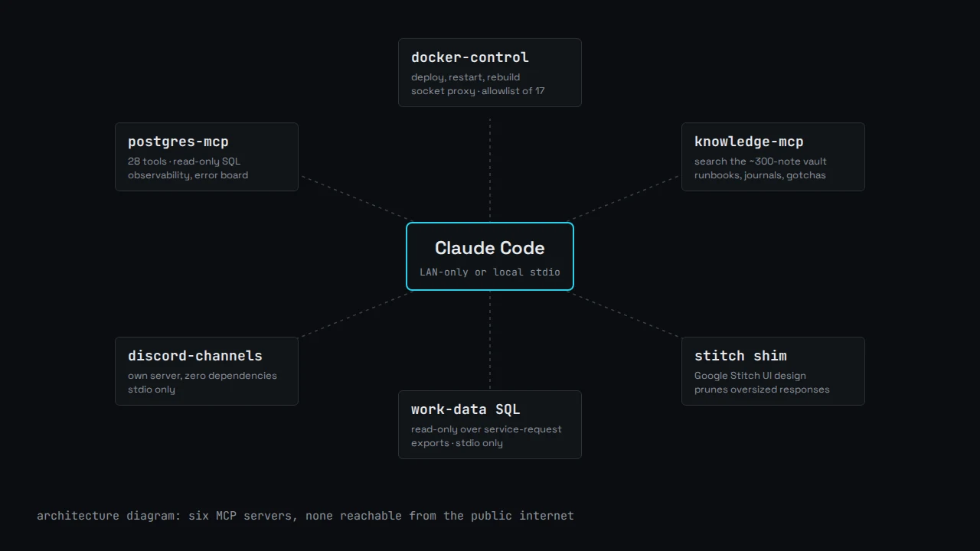Select the knowledge-mcp server card
The width and height of the screenshot is (980, 551).
[x=773, y=157]
